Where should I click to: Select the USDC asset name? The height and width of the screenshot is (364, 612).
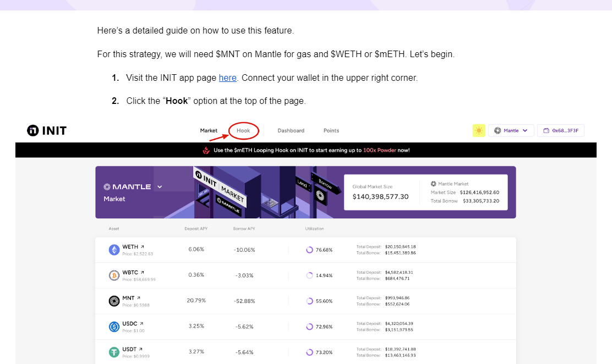130,324
